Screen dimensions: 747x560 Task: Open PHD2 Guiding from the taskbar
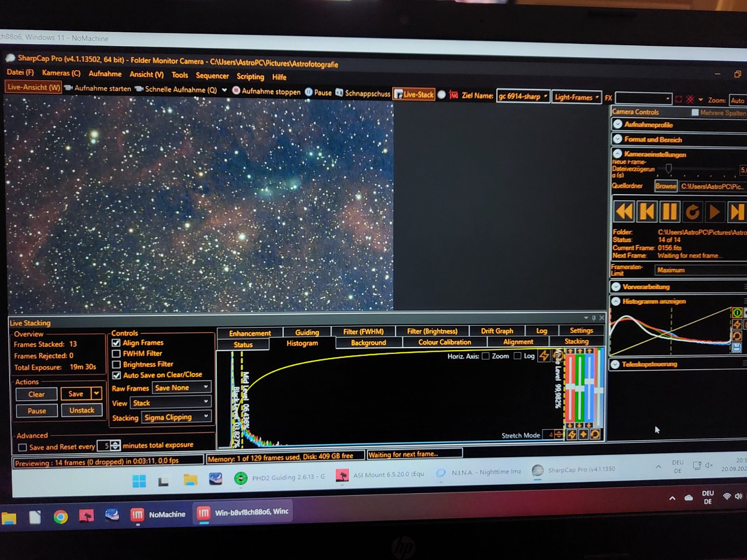pos(279,477)
